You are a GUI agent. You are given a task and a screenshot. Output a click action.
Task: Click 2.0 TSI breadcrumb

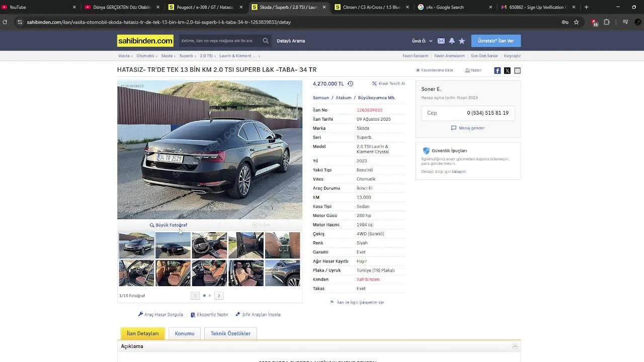(x=206, y=56)
